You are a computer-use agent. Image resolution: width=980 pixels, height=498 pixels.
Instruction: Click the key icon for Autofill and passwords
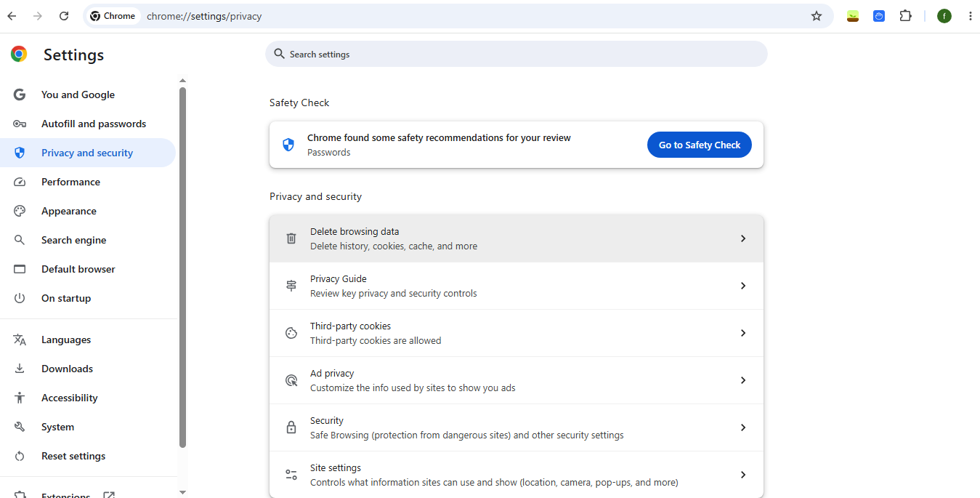click(x=20, y=124)
